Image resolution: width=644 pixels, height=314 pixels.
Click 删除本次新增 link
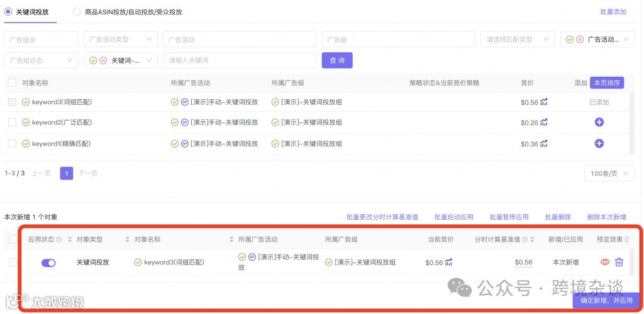pyautogui.click(x=607, y=217)
